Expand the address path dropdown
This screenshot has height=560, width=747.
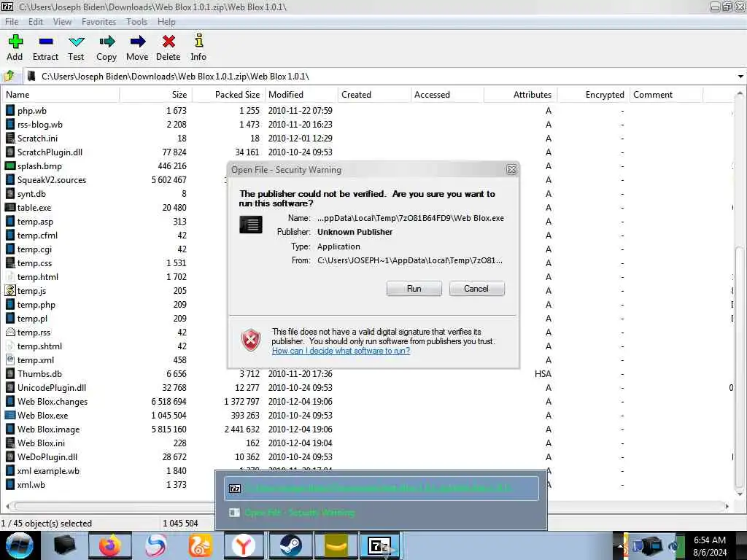tap(740, 76)
